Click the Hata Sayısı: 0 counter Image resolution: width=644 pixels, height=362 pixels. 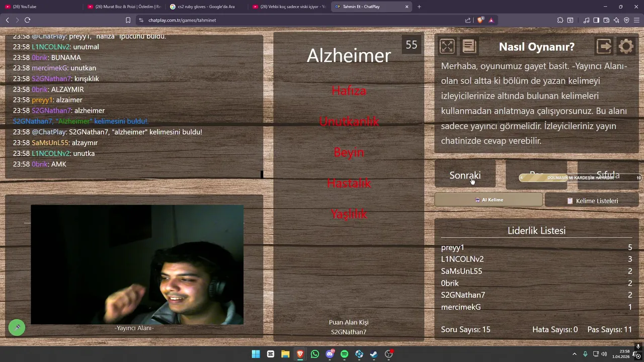(x=555, y=330)
